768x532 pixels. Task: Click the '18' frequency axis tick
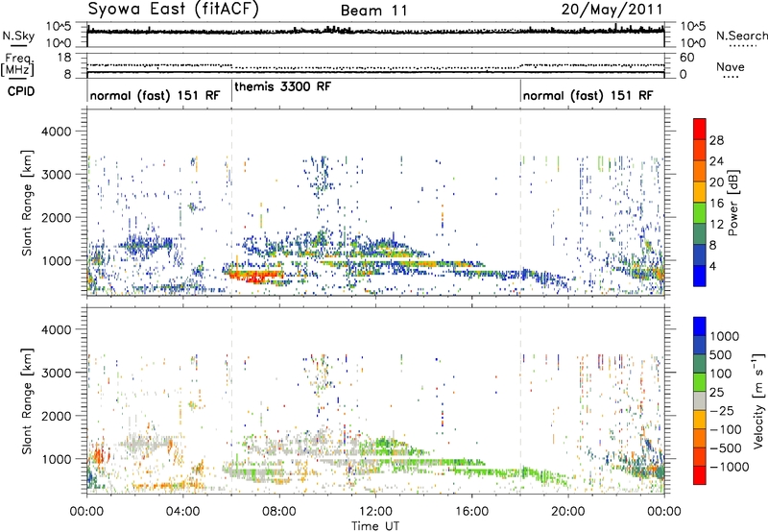coord(64,58)
